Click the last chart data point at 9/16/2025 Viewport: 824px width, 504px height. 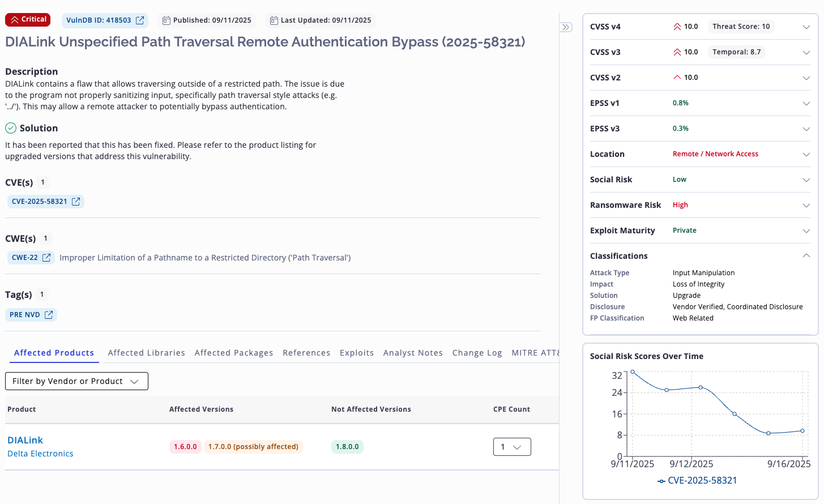point(802,431)
